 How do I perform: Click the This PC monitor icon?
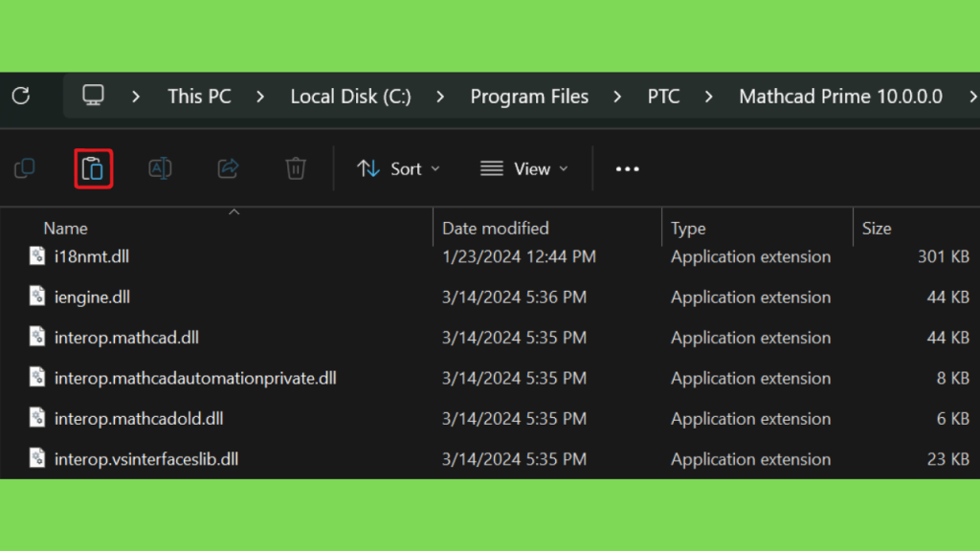(x=93, y=96)
